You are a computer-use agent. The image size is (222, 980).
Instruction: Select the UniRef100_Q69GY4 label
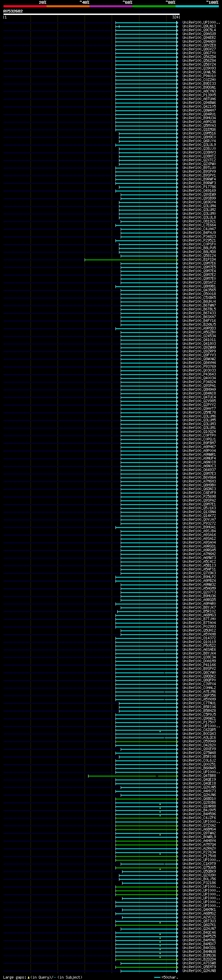click(199, 202)
